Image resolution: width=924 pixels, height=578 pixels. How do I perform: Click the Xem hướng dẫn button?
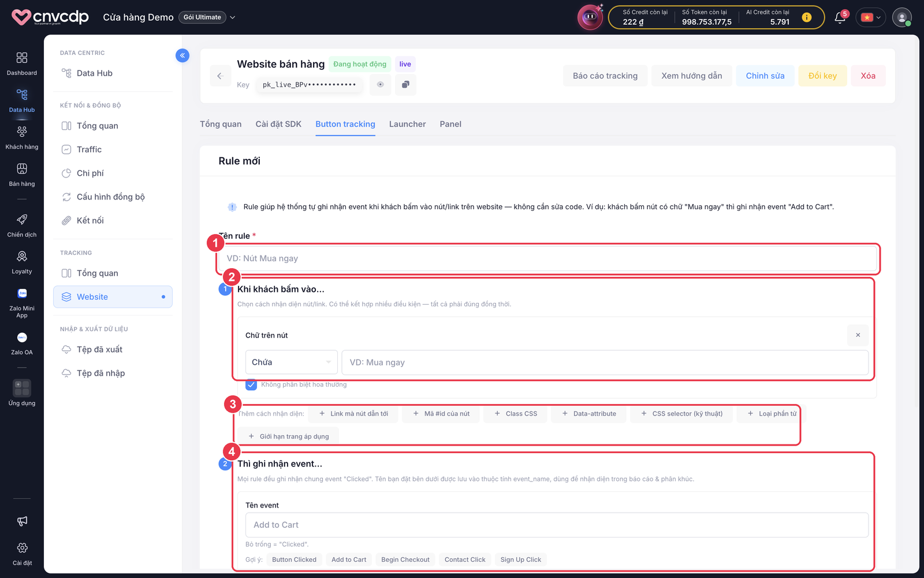(692, 76)
